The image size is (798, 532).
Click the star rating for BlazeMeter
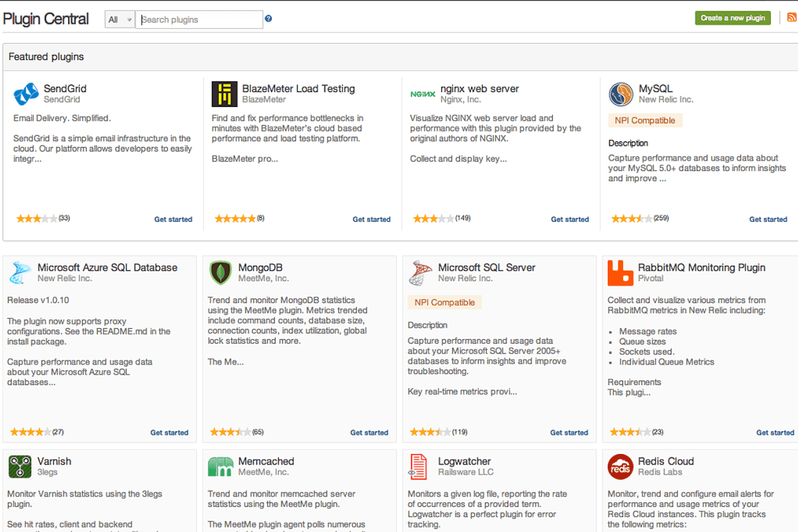235,219
